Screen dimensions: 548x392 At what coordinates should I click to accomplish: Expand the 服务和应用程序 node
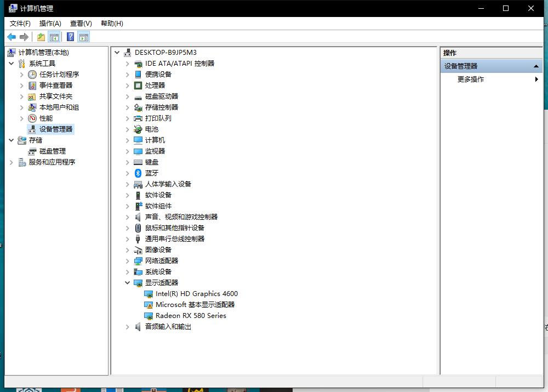coord(12,162)
